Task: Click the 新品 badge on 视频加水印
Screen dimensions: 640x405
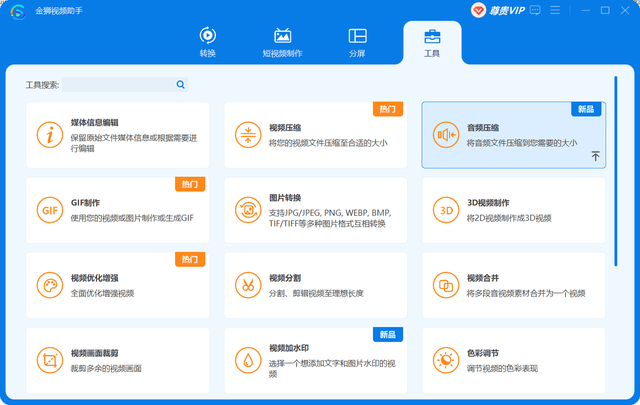Action: 388,334
